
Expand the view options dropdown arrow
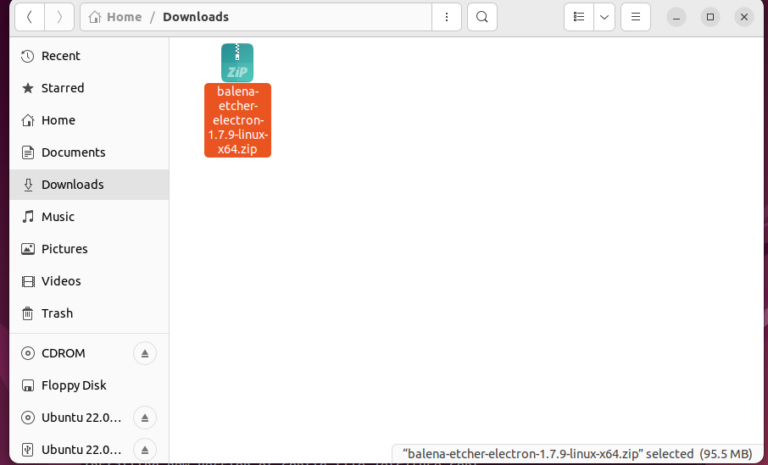coord(604,17)
